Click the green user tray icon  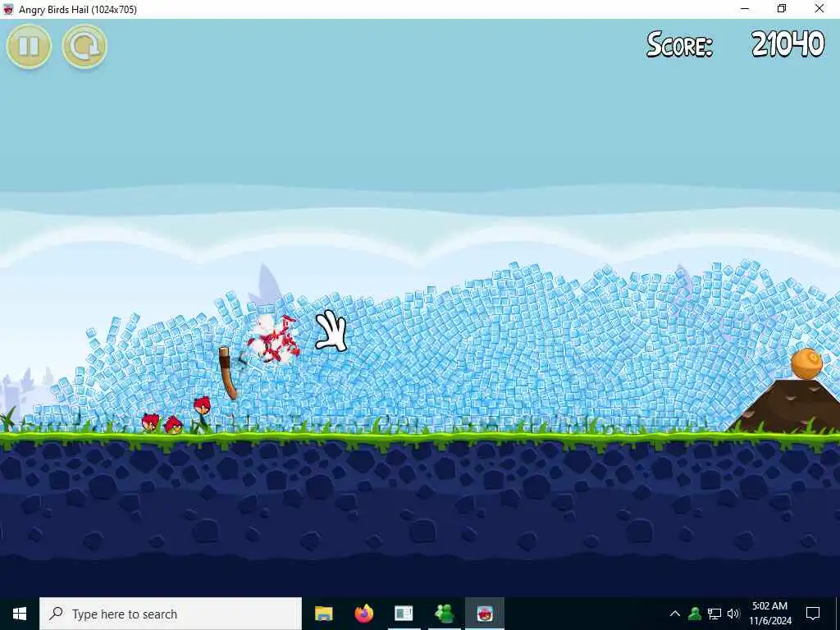click(695, 614)
